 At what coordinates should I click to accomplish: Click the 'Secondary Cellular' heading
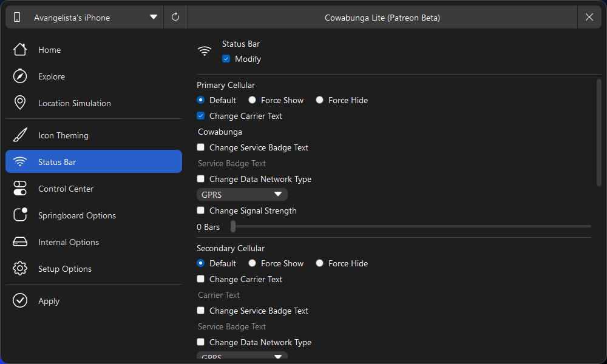click(x=231, y=248)
